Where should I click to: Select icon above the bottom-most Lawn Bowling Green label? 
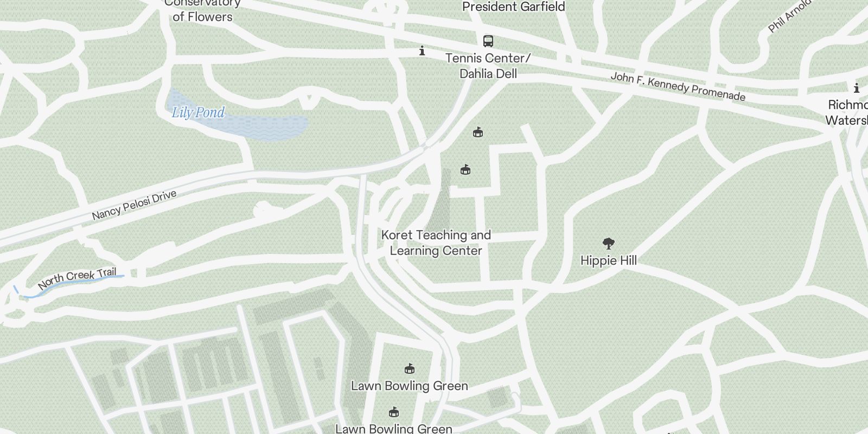pyautogui.click(x=394, y=412)
